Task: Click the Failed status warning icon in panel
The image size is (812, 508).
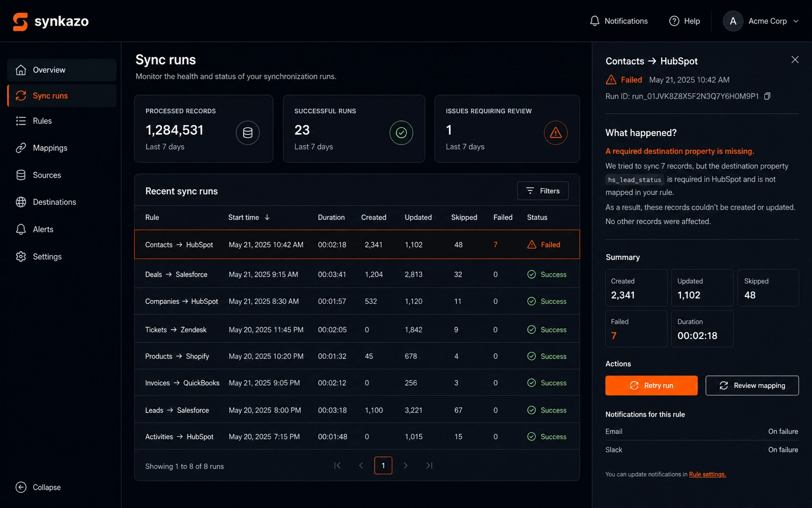Action: pos(611,80)
